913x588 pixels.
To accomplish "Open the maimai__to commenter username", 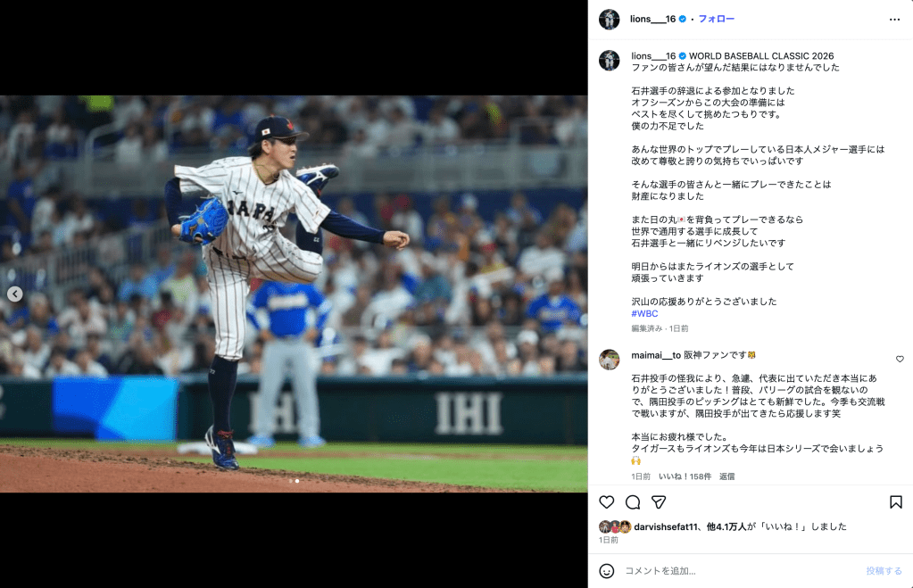I will point(656,355).
